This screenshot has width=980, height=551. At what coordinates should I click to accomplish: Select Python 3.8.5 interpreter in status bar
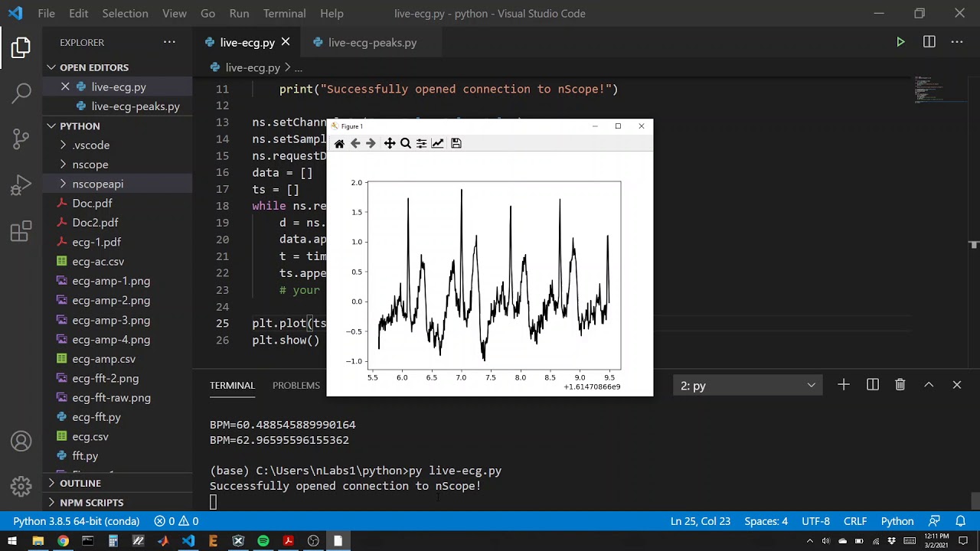tap(76, 521)
